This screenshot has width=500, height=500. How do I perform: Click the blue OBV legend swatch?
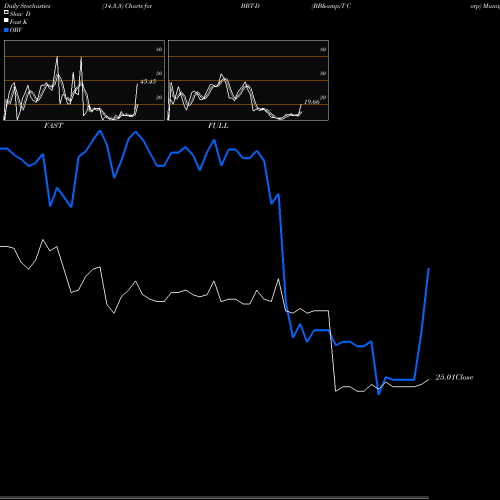coord(6,30)
